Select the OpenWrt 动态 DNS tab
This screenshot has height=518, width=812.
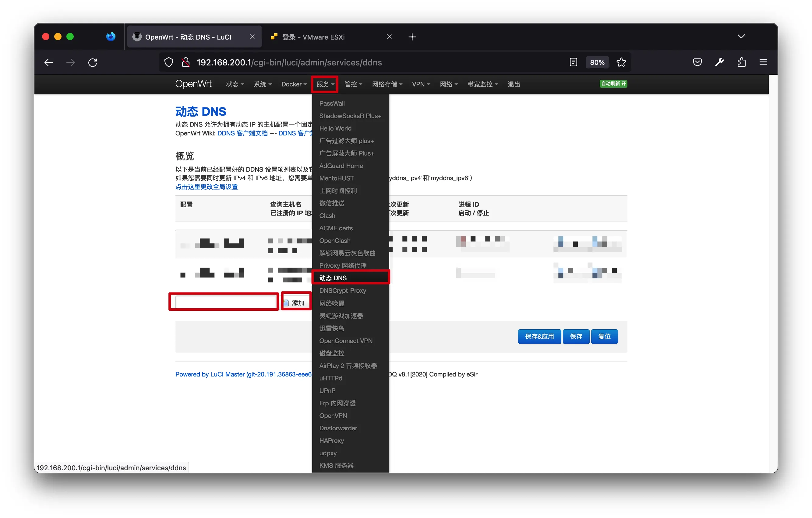(x=195, y=37)
